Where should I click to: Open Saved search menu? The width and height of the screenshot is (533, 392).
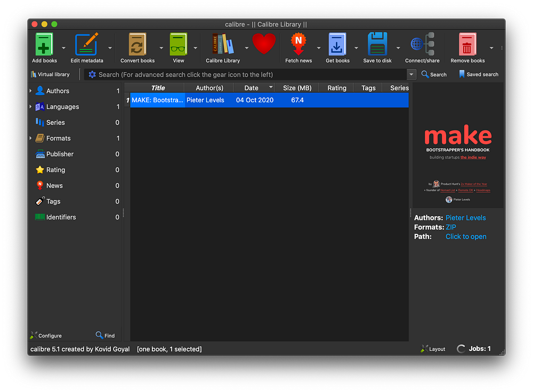pos(478,75)
